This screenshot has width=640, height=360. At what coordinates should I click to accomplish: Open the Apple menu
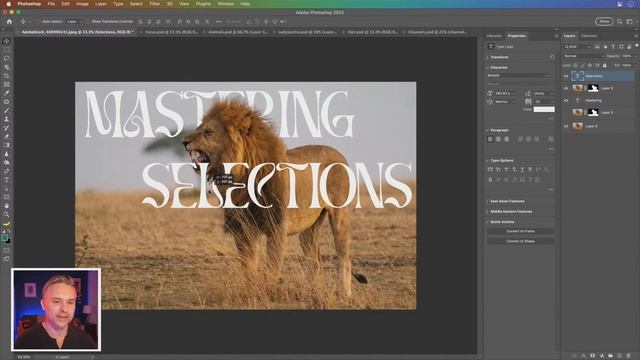(9, 4)
